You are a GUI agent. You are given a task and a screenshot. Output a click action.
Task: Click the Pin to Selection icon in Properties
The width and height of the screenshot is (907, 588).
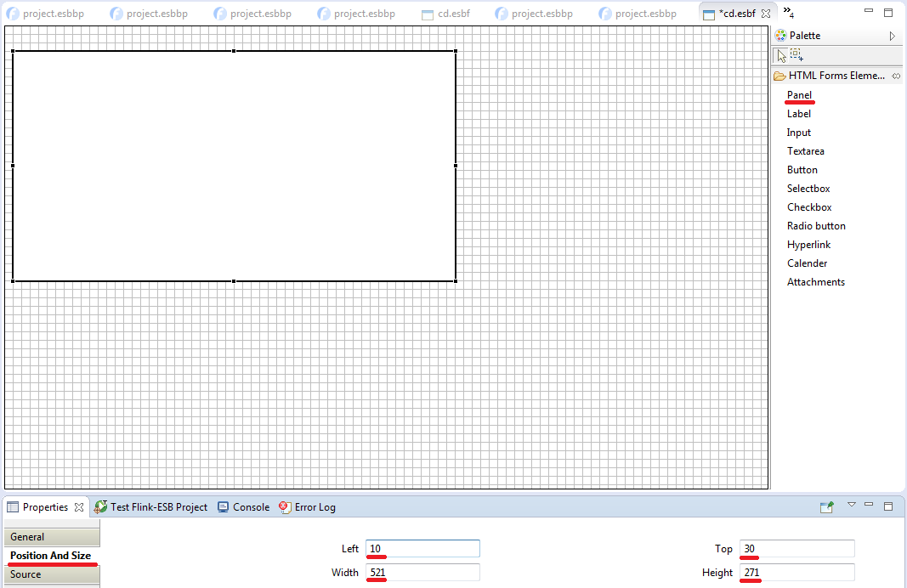click(x=826, y=507)
